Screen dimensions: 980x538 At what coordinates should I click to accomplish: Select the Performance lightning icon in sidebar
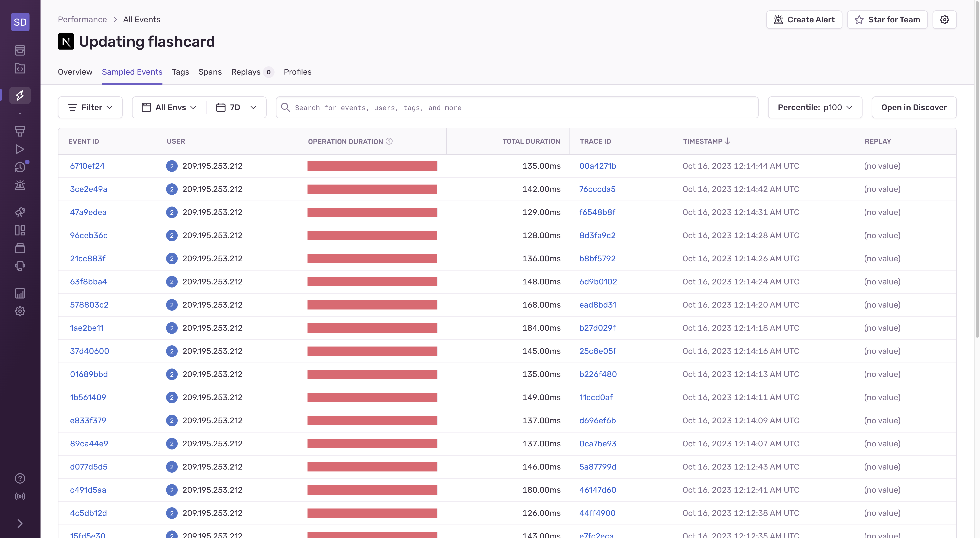pos(20,95)
